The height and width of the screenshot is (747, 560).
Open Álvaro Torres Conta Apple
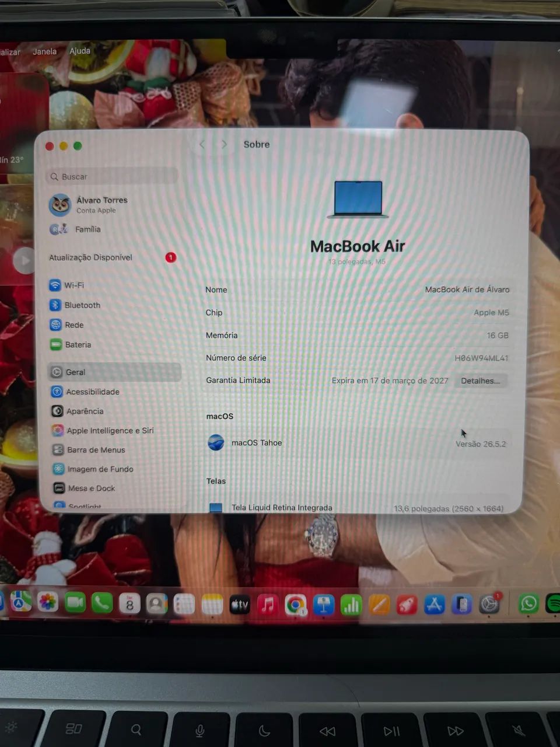88,205
